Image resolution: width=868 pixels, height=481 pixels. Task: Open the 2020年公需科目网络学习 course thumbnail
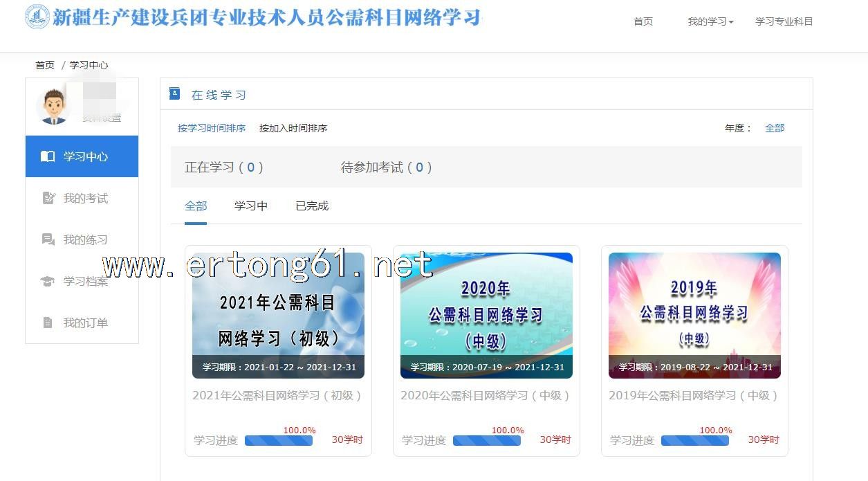pyautogui.click(x=486, y=315)
